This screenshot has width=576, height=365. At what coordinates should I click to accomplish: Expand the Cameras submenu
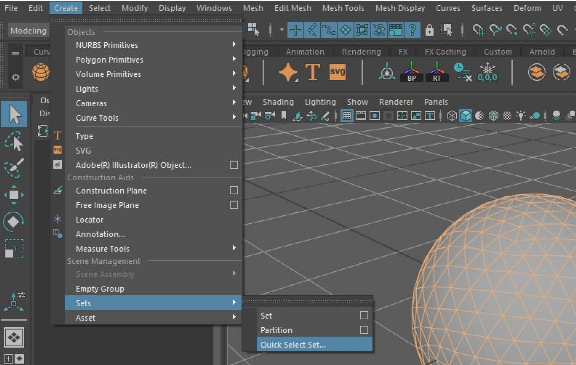(x=154, y=103)
